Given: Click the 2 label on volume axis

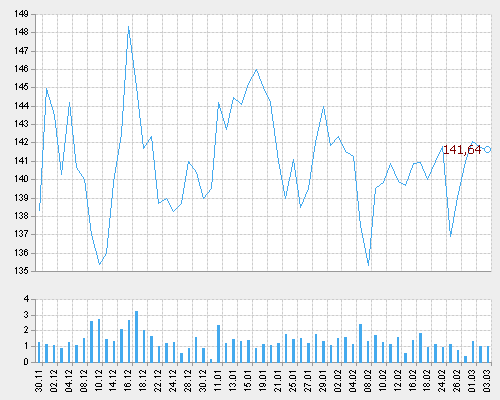Looking at the screenshot, I should pos(26,331).
